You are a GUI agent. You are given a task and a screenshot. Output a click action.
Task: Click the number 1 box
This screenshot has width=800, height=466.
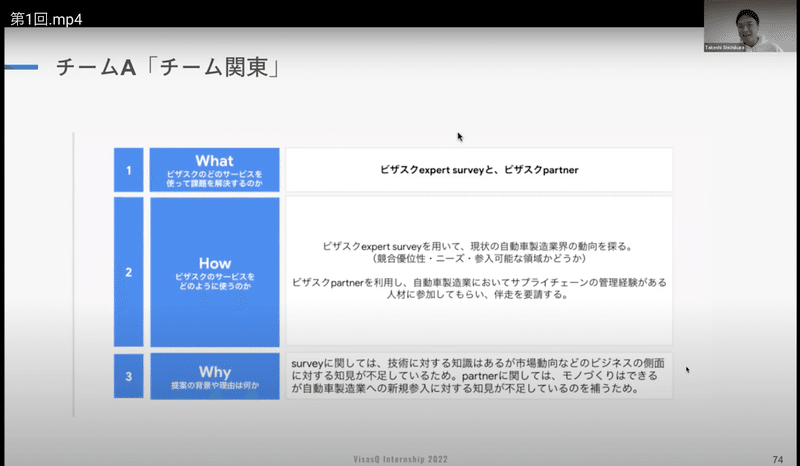point(129,170)
